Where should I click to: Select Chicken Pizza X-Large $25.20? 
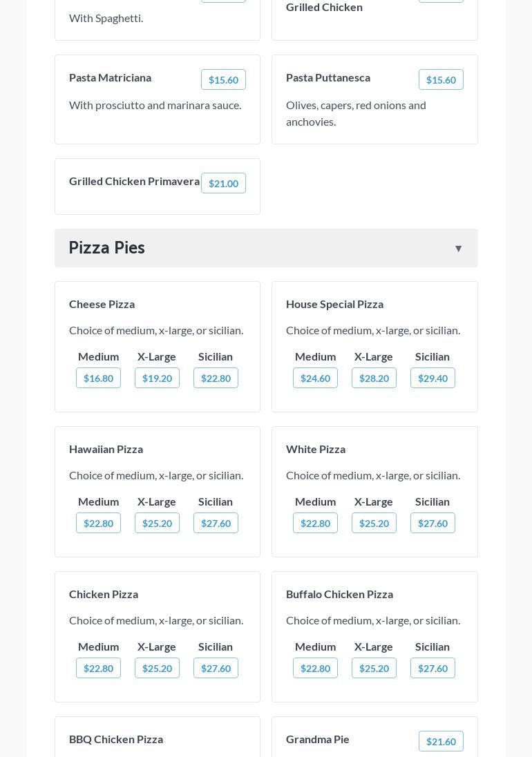[157, 668]
